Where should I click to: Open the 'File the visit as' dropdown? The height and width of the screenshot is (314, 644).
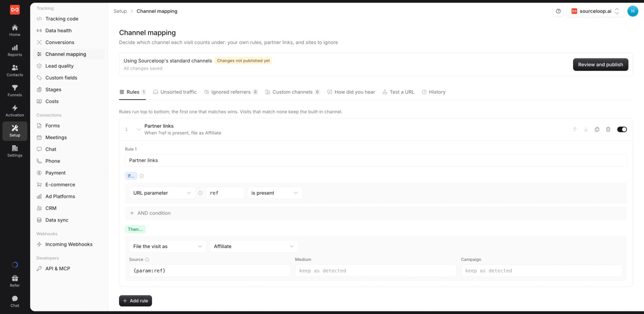(x=168, y=246)
